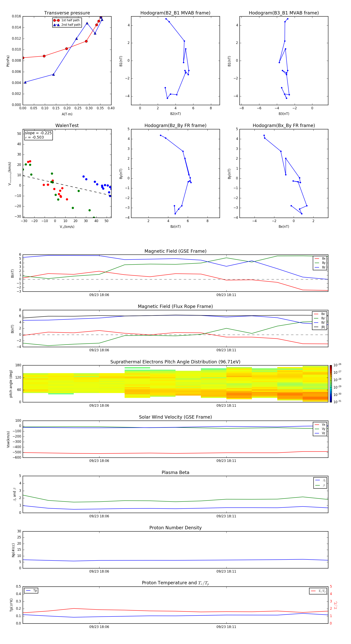Click the 'Proton Temperature and Te/Tp' title
Screen dimensions: 351x644
pyautogui.click(x=175, y=583)
